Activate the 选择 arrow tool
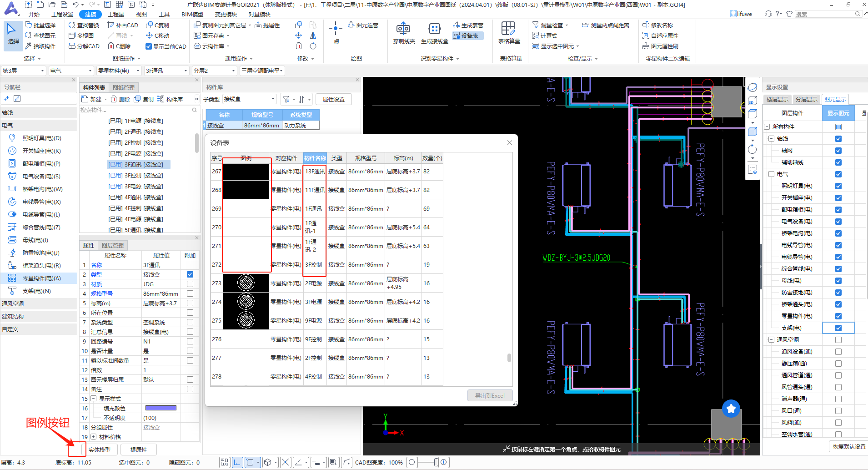 (x=13, y=35)
